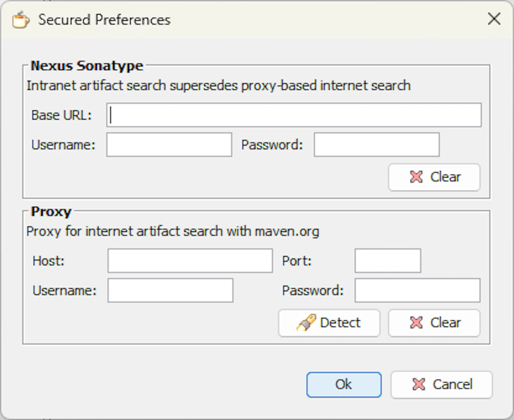Confirm settings with the Ok button
Image resolution: width=514 pixels, height=420 pixels.
point(344,385)
